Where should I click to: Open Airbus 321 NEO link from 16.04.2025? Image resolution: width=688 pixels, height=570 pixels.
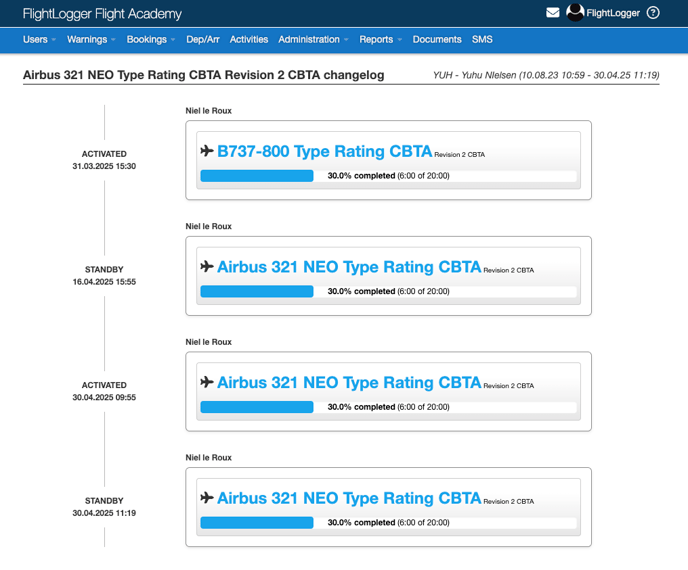349,267
